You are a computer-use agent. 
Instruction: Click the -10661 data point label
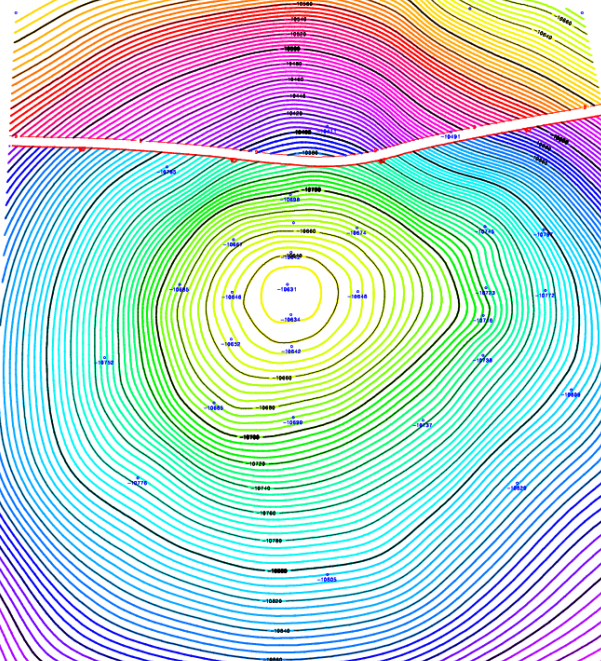[234, 244]
